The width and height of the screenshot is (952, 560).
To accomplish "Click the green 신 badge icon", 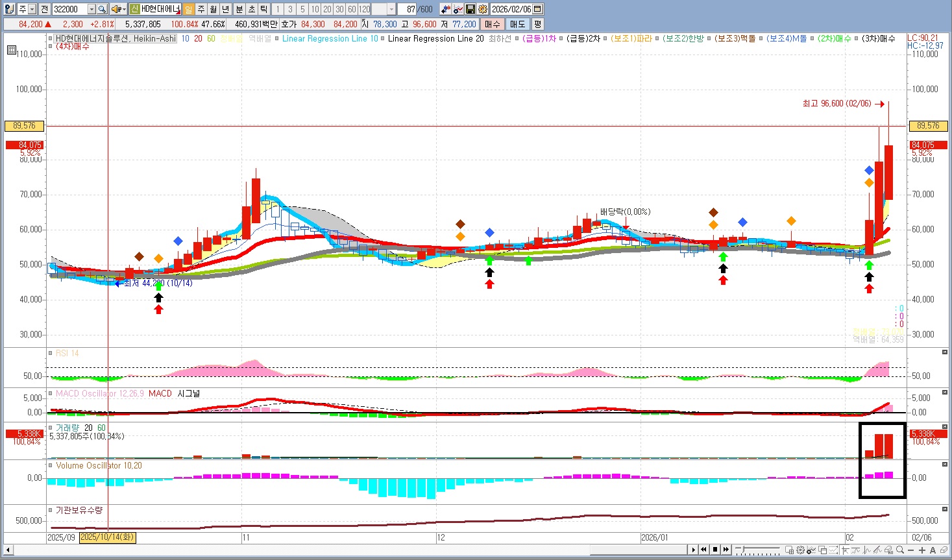I will coord(134,9).
